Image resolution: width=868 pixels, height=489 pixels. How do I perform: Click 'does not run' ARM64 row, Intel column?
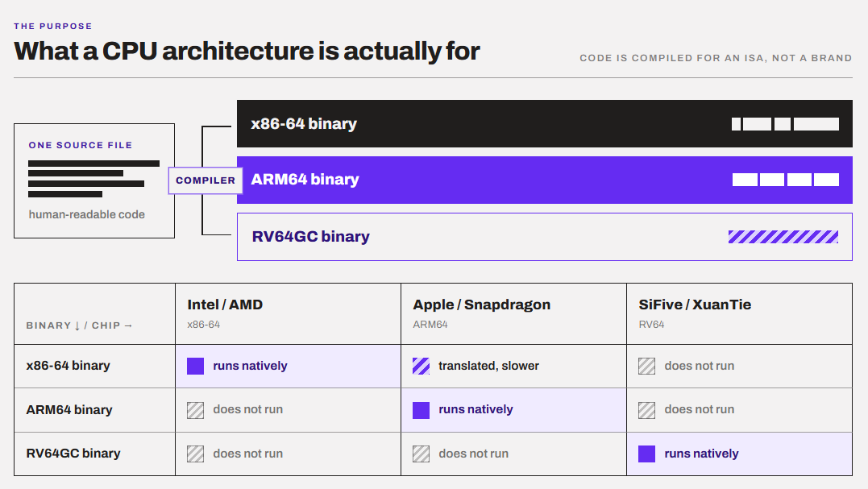click(x=248, y=409)
